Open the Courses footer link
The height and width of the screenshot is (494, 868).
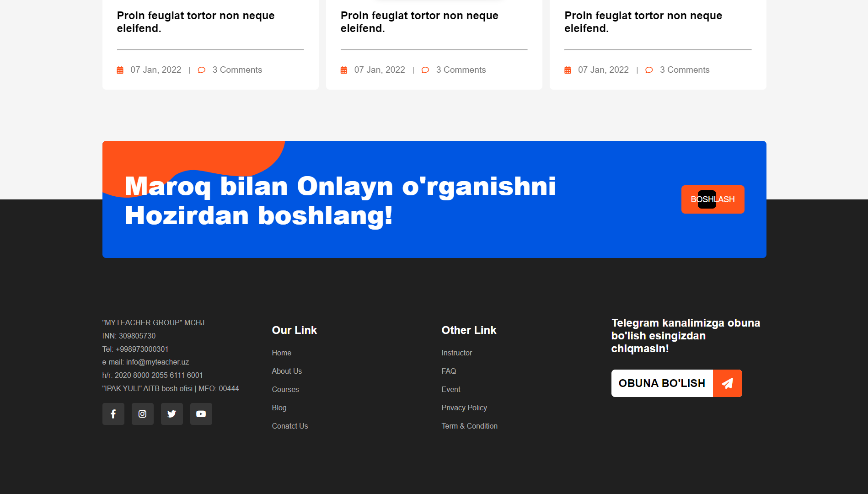click(285, 389)
